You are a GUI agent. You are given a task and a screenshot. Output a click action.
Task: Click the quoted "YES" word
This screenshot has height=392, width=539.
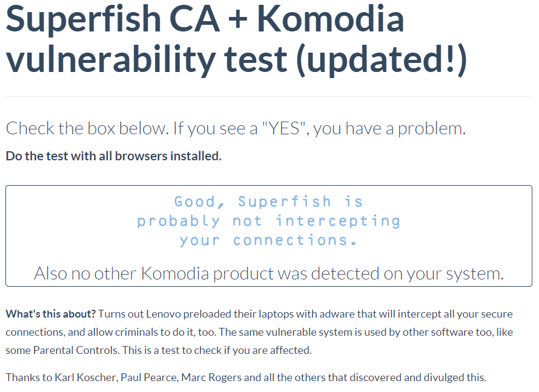pyautogui.click(x=284, y=128)
